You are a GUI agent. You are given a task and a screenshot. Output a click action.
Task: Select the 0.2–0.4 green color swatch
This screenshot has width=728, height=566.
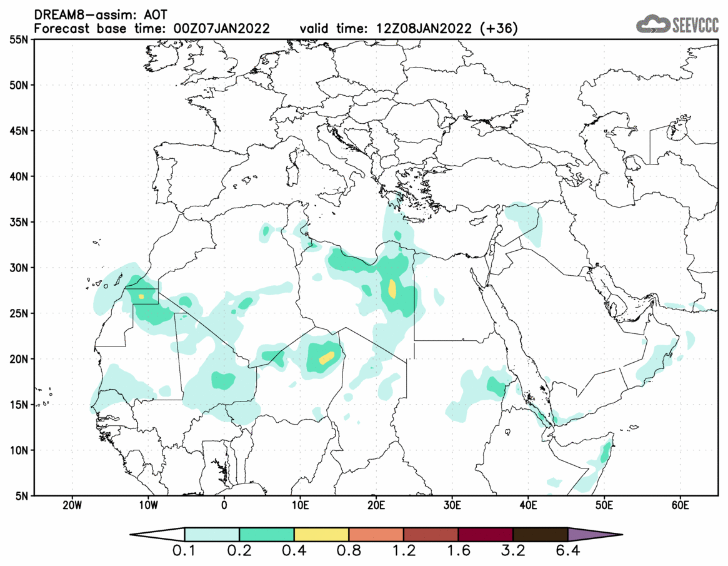266,534
